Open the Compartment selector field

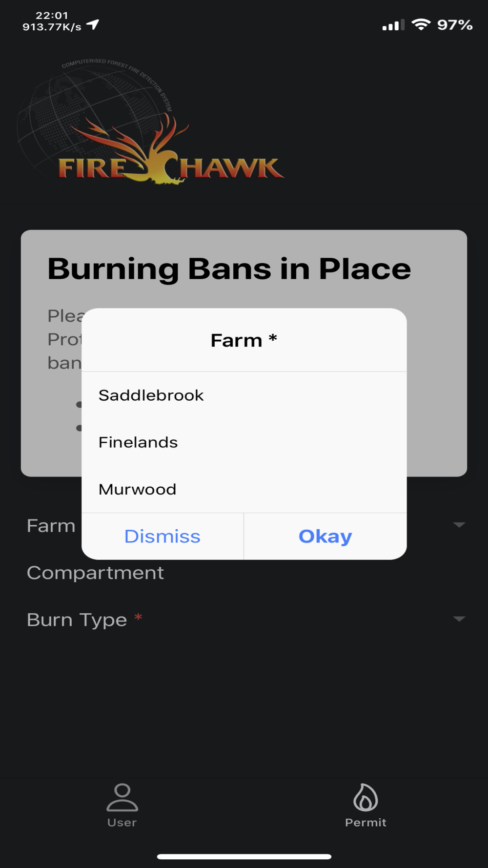244,573
